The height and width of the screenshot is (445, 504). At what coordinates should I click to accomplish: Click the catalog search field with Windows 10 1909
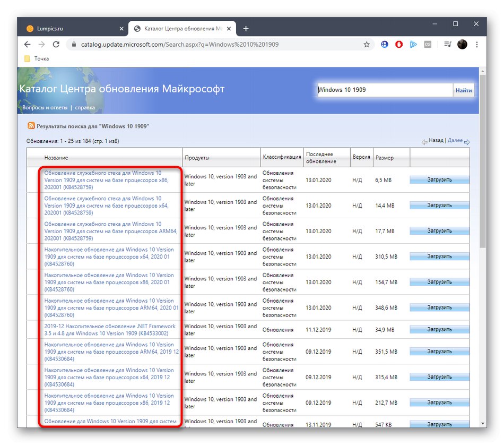tap(385, 90)
